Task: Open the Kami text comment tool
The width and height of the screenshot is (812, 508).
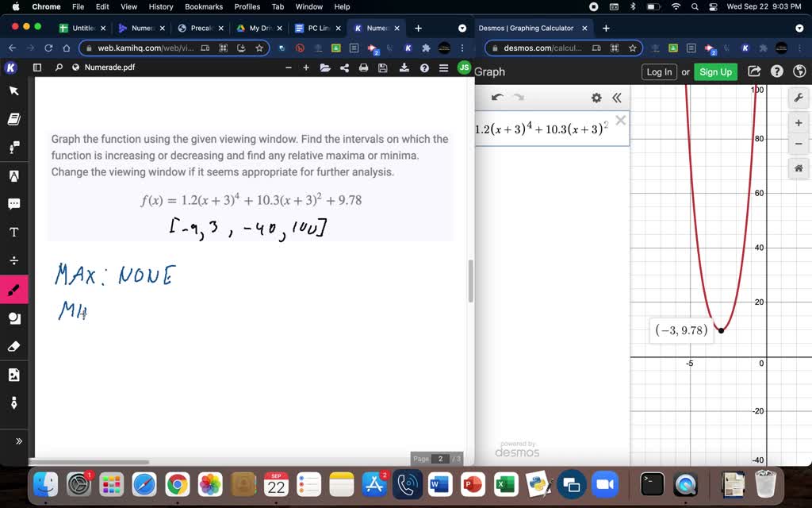Action: 13,204
